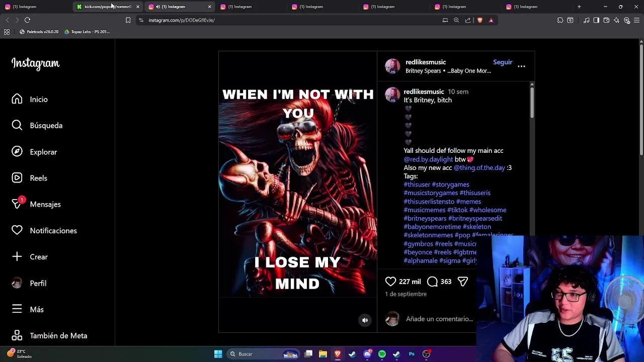The height and width of the screenshot is (362, 644).
Task: Click redlikesmusic avatar in post header
Action: click(392, 66)
